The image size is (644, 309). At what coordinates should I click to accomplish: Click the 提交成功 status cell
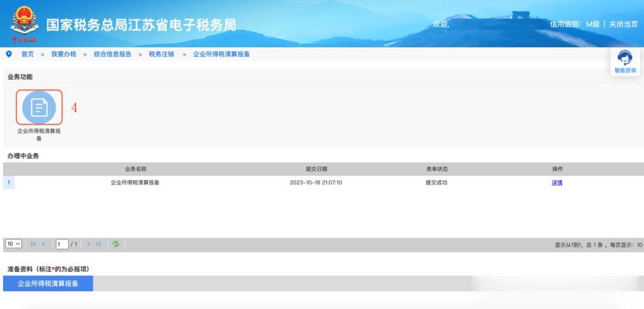point(436,183)
